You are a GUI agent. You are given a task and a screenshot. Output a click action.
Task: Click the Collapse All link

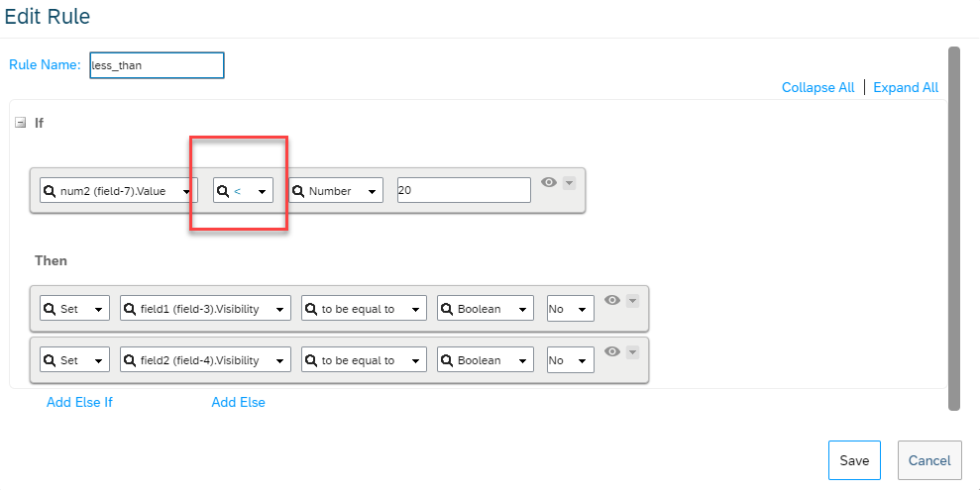(817, 87)
